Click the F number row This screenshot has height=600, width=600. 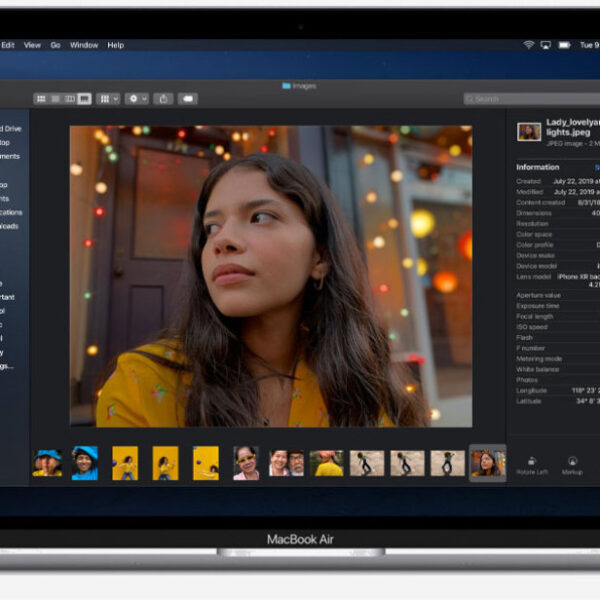[558, 348]
